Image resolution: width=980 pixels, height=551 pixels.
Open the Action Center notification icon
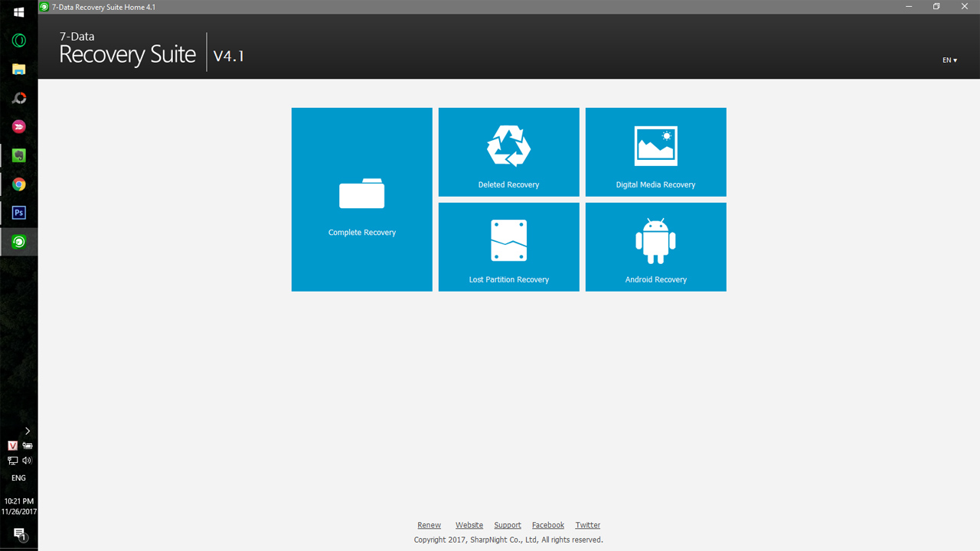click(x=19, y=534)
